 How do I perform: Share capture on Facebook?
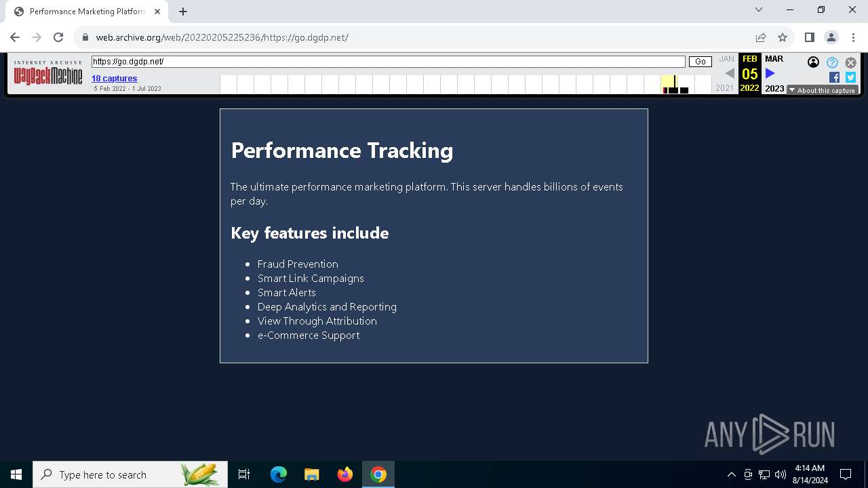point(834,77)
